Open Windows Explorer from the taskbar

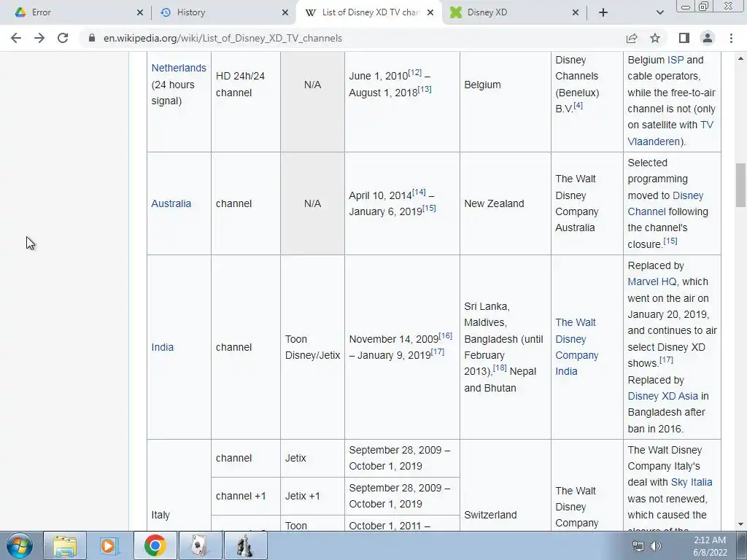(x=65, y=545)
